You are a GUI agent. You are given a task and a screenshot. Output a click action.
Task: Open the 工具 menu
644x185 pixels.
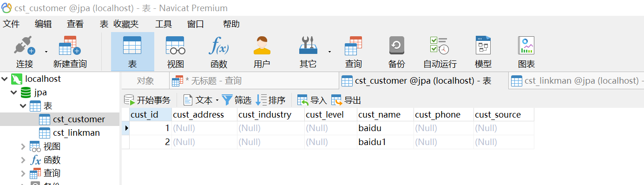[x=164, y=24]
